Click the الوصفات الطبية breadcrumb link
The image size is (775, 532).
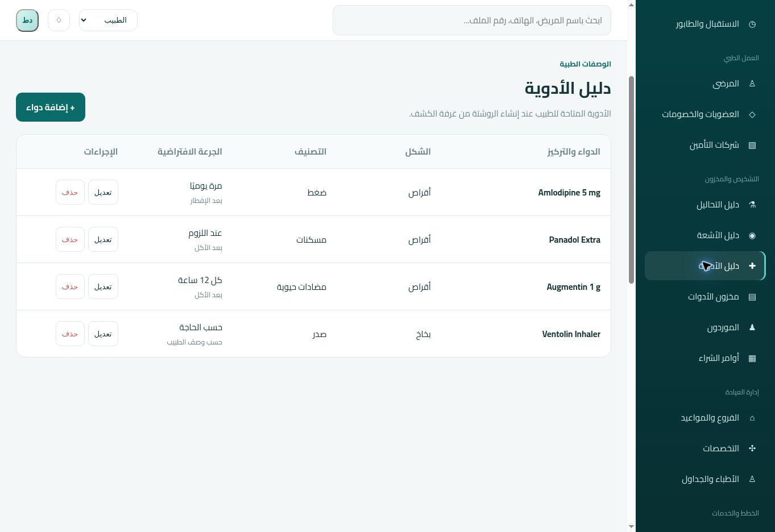click(585, 64)
